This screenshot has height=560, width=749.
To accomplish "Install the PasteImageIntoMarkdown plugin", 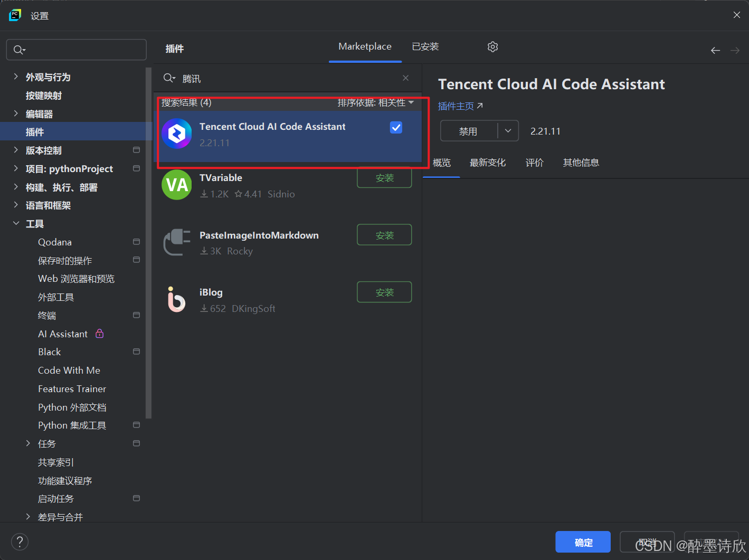I will tap(384, 235).
